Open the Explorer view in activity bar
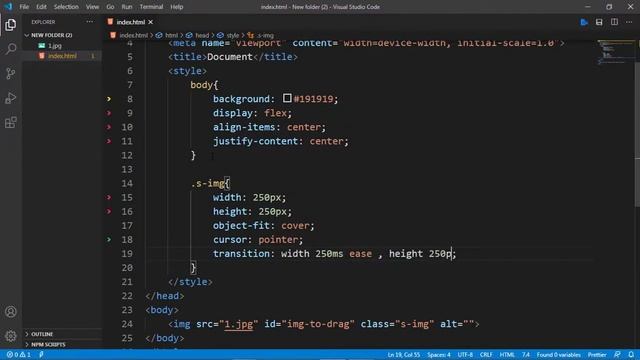Screen dimensions: 640x360 pos(11,25)
